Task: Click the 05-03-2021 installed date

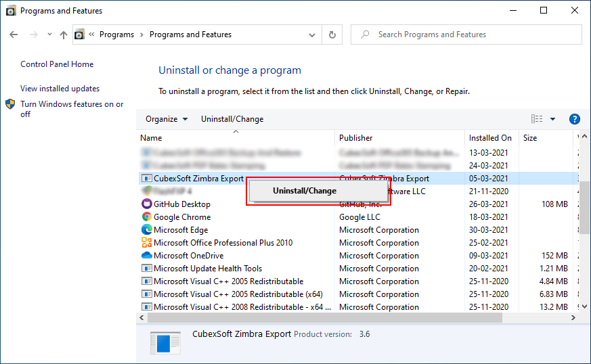Action: pos(489,179)
